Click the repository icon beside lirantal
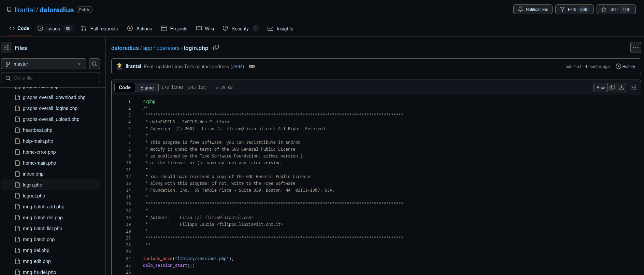 point(9,10)
